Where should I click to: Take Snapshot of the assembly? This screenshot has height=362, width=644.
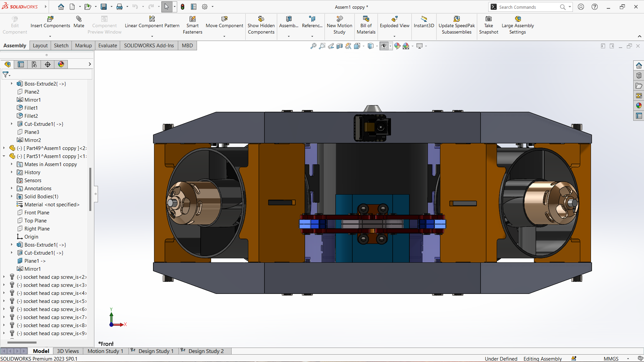tap(488, 19)
